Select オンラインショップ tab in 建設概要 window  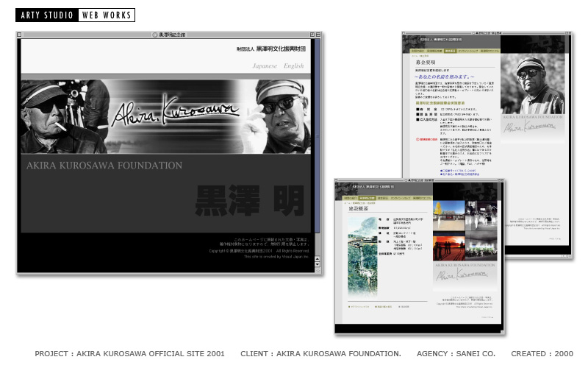pyautogui.click(x=401, y=198)
